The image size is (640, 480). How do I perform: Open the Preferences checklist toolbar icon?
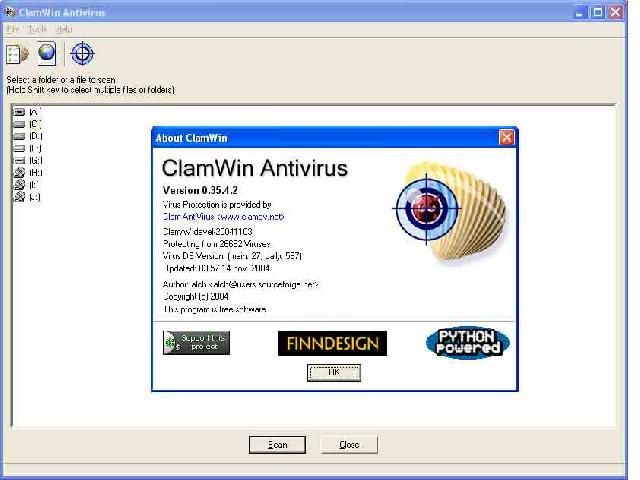click(18, 54)
